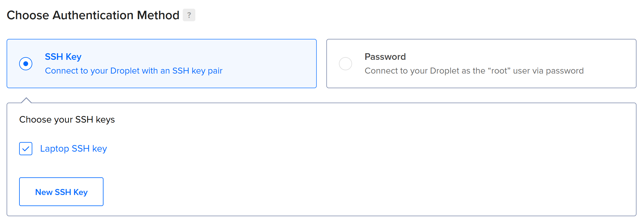Click the Password title text

(x=385, y=57)
